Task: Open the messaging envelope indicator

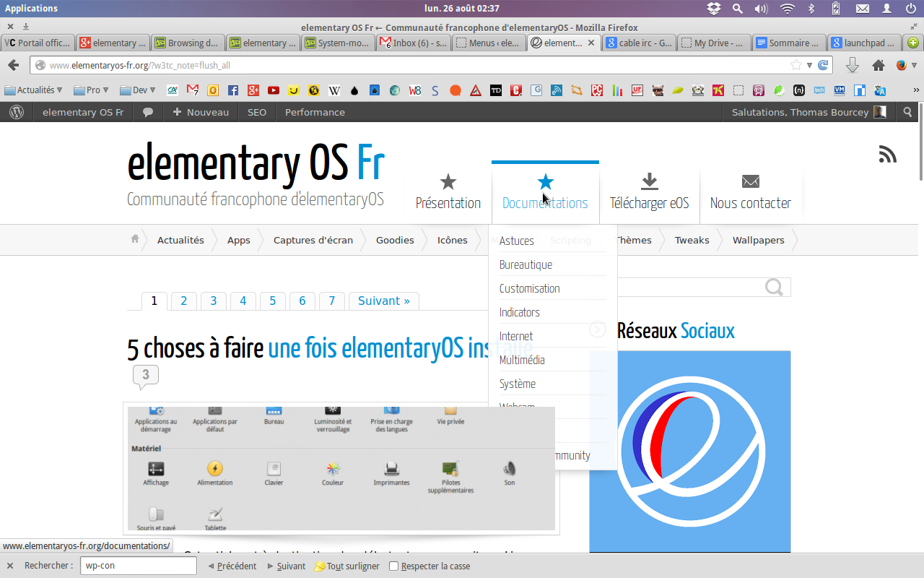Action: coord(862,9)
